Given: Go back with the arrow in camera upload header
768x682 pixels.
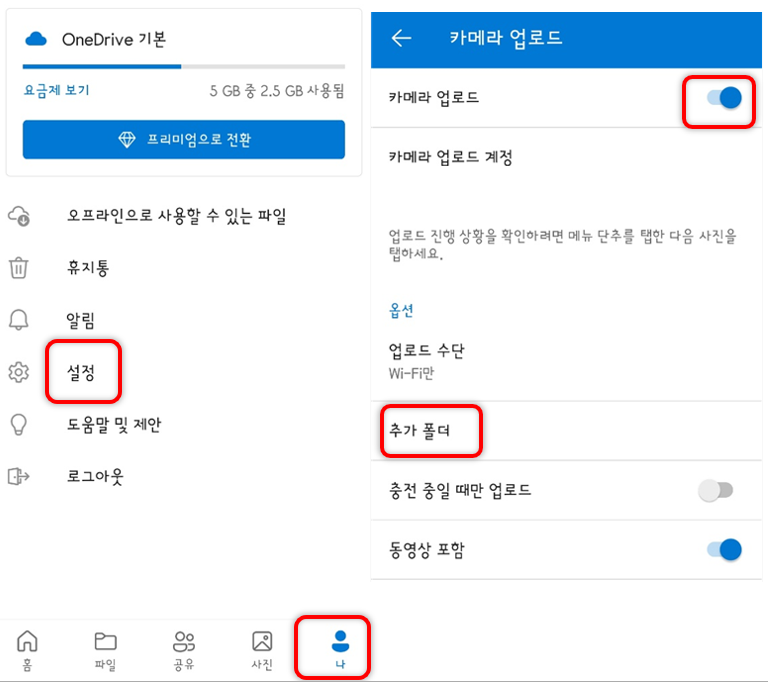Looking at the screenshot, I should click(x=401, y=38).
